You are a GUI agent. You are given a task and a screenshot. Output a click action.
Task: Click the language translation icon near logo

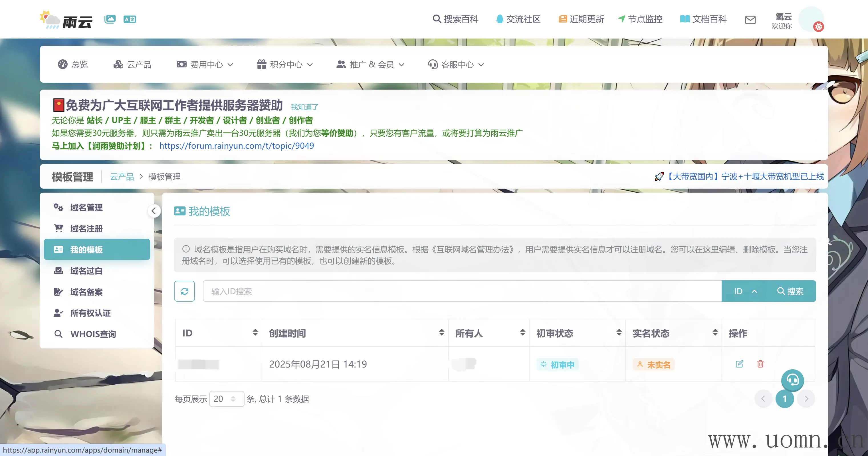point(130,19)
